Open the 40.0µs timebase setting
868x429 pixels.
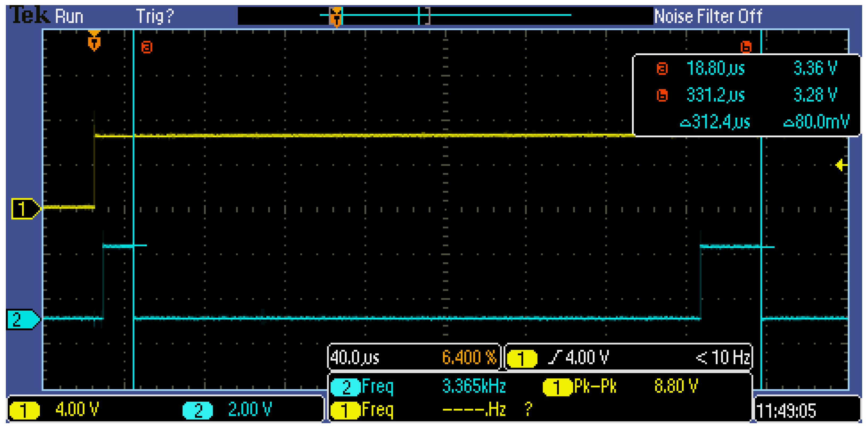tap(355, 357)
